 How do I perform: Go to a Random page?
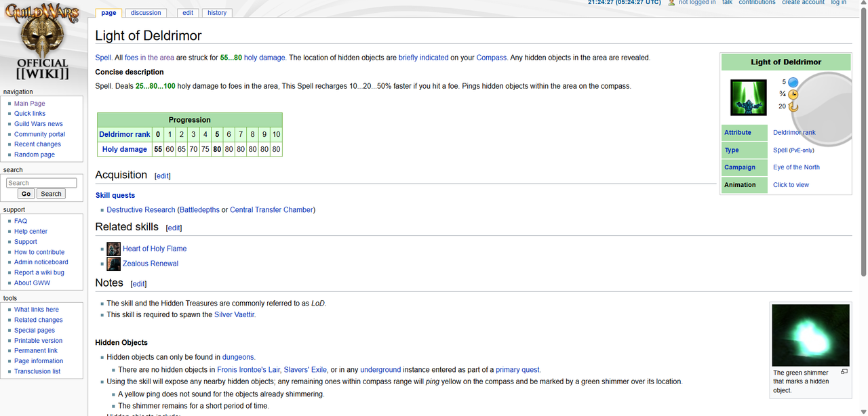click(x=35, y=154)
